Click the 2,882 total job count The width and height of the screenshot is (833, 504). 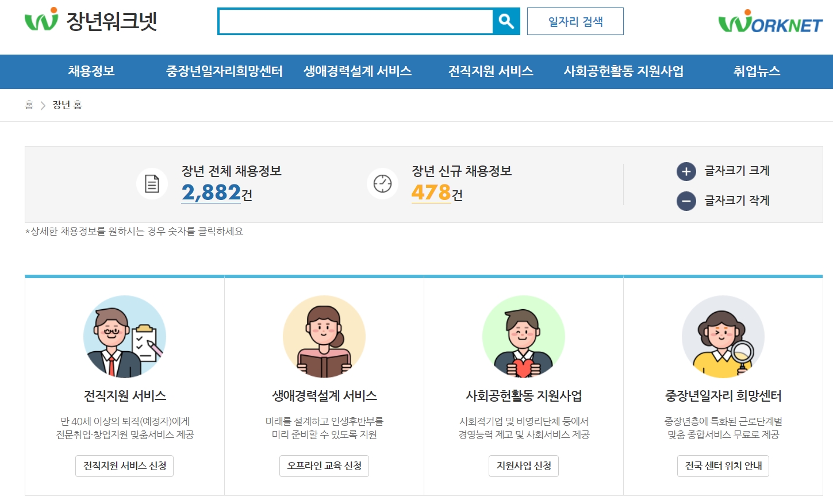211,193
